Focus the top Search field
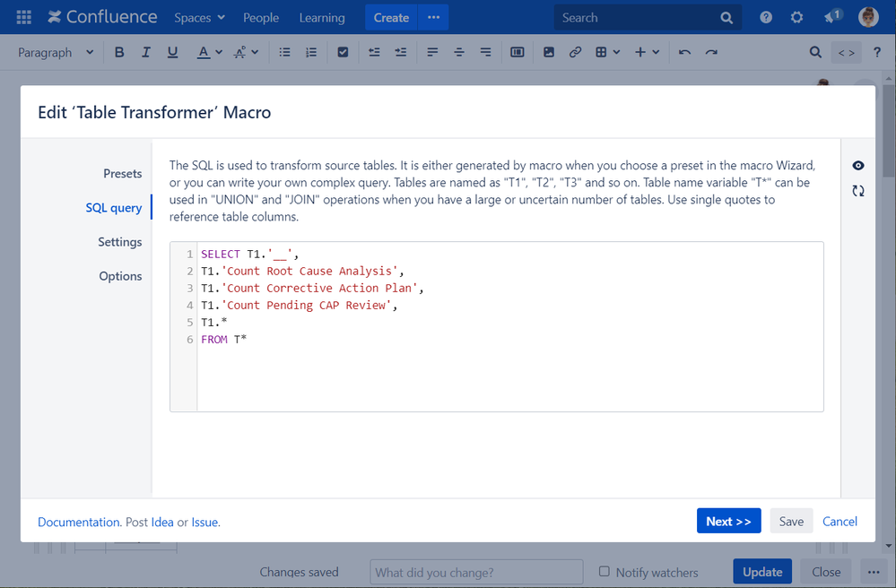Screen dimensions: 896x588 (x=648, y=18)
